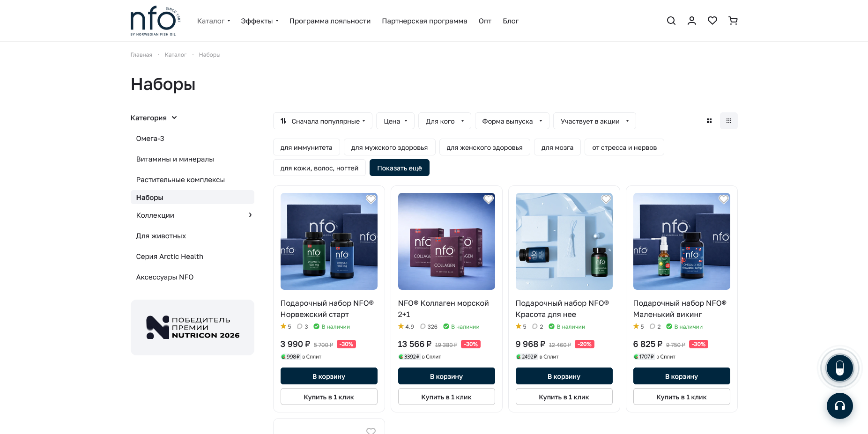Select the Омега-3 category
The image size is (868, 434).
point(150,139)
